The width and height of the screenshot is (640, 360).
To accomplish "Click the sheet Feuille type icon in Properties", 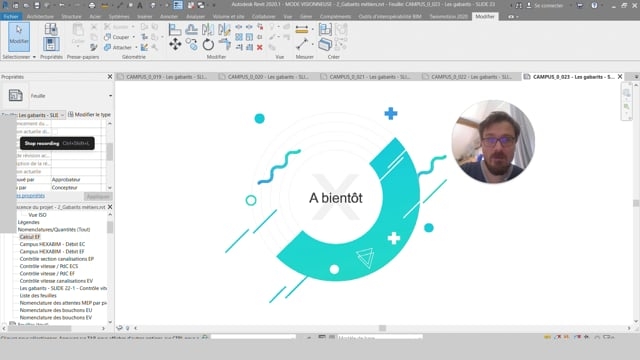I will click(16, 96).
